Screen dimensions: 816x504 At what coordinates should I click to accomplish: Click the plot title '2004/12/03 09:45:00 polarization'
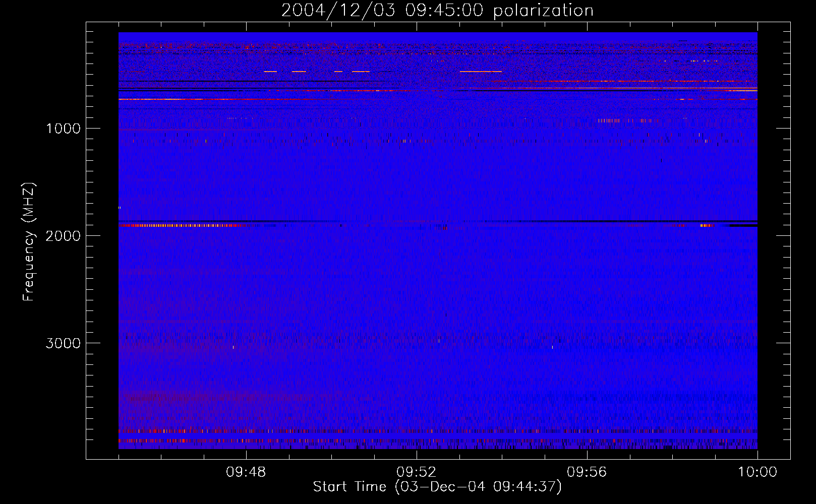pos(437,11)
